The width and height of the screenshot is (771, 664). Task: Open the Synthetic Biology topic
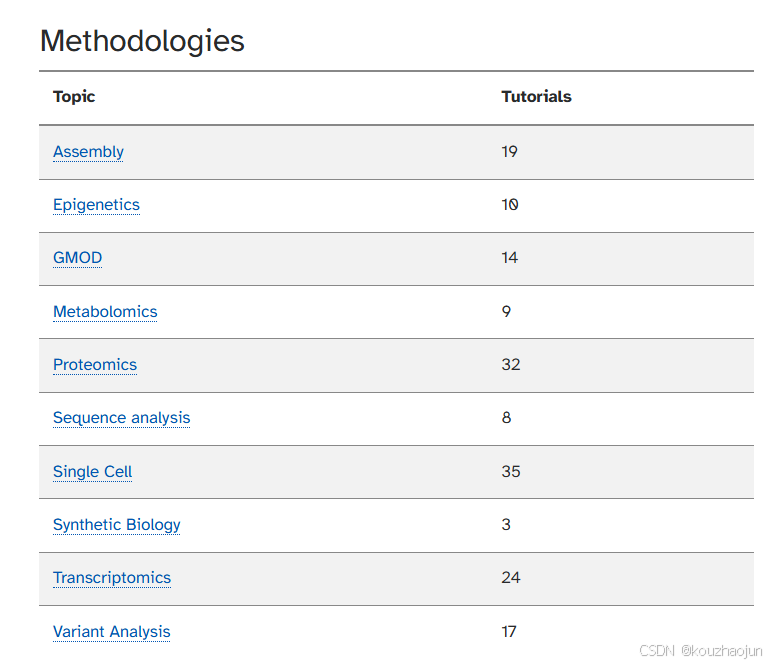tap(116, 525)
